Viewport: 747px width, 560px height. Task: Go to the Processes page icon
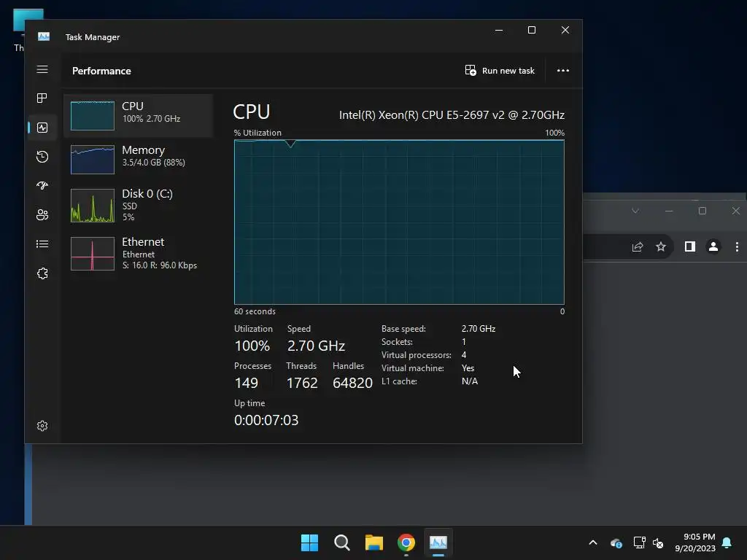[42, 98]
